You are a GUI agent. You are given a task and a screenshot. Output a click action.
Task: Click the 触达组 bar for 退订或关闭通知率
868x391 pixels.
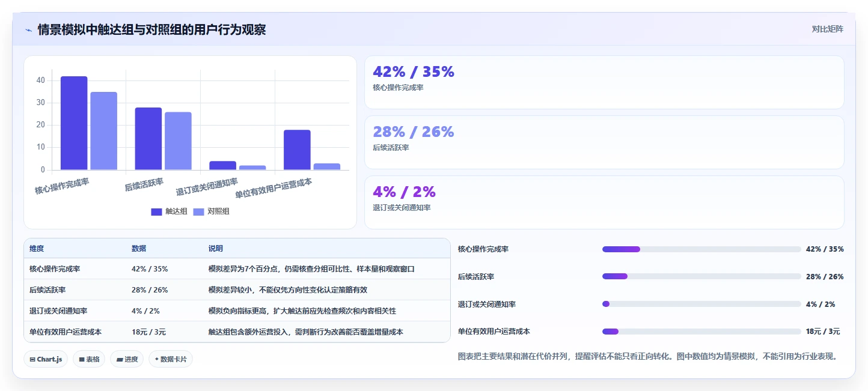point(222,166)
